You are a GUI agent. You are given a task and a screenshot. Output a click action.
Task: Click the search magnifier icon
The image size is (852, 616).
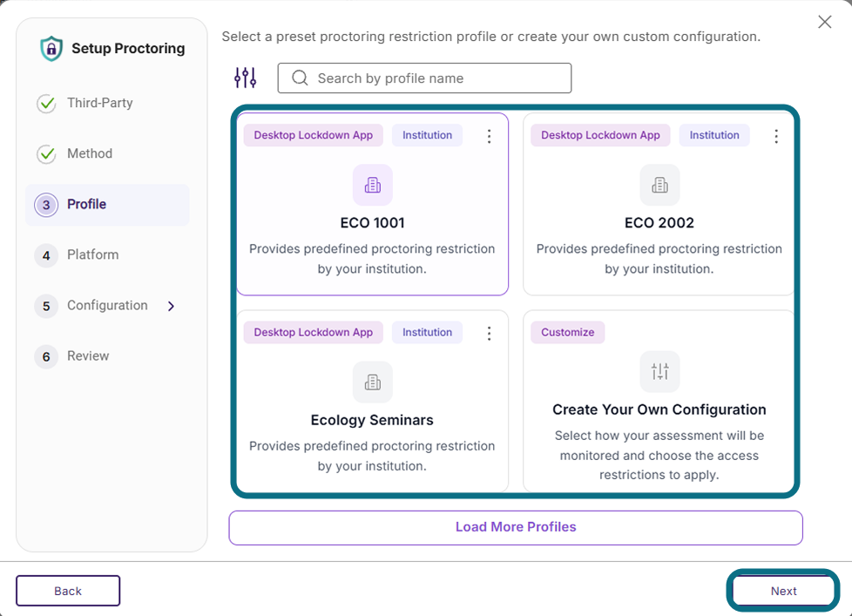pyautogui.click(x=300, y=78)
